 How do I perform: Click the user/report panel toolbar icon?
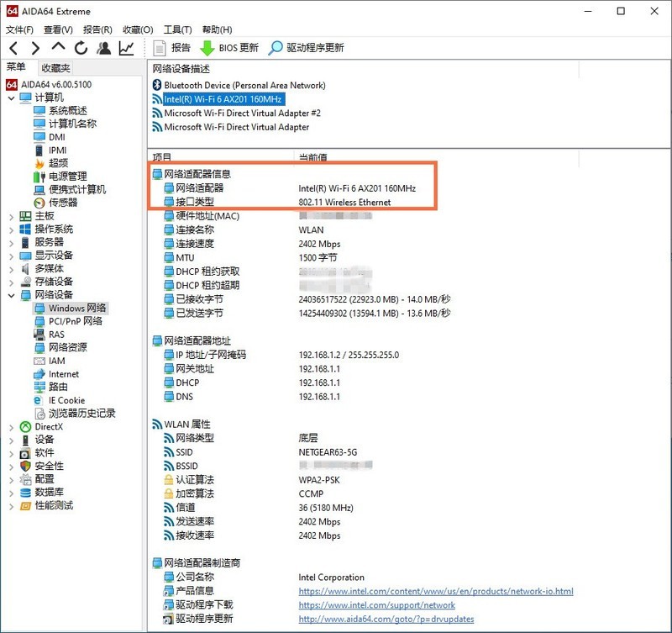point(104,48)
